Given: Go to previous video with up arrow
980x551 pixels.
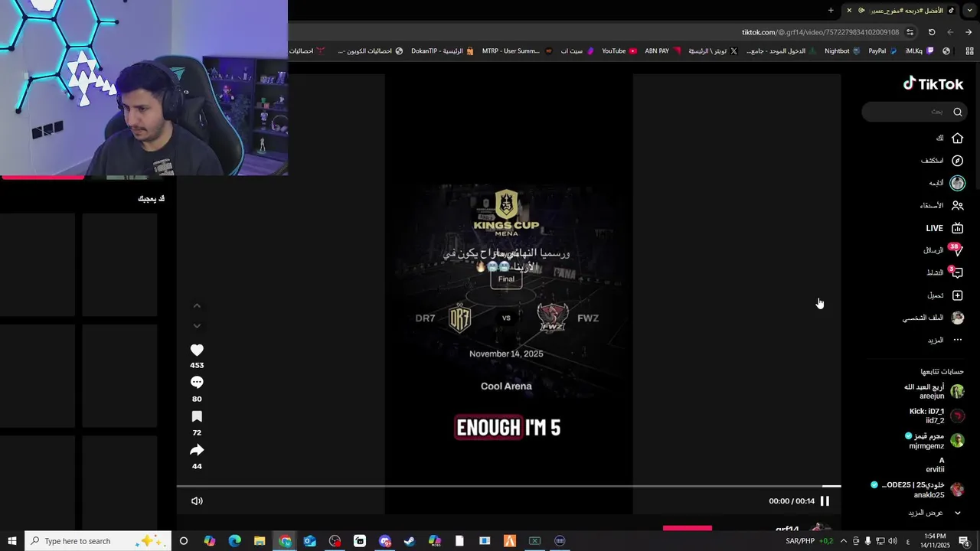Looking at the screenshot, I should click(197, 306).
